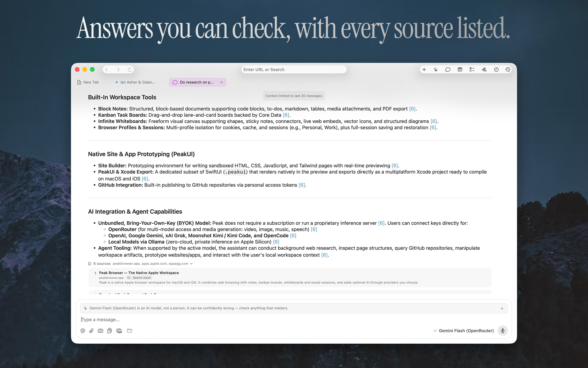This screenshot has height=368, width=588.
Task: Click the 'Built-In Workspace Tools' heading
Action: (x=122, y=97)
